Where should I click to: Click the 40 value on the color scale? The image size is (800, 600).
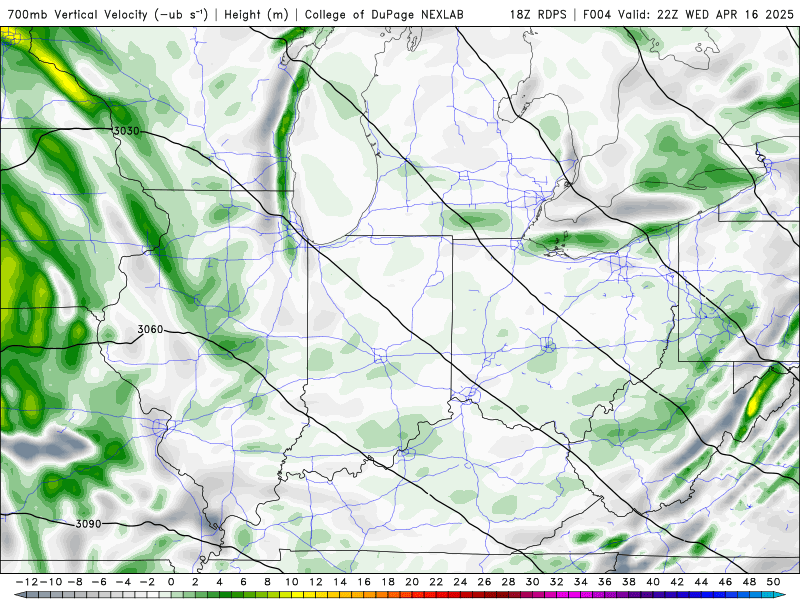653,582
